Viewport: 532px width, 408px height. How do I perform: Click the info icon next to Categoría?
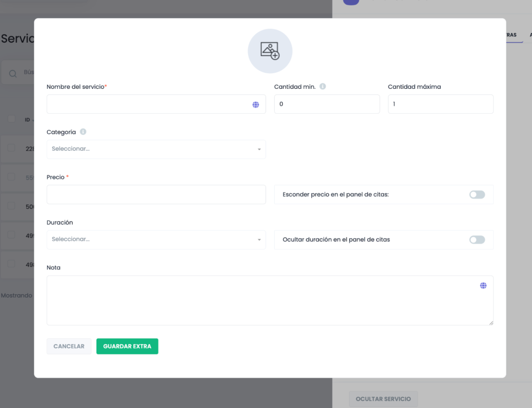[83, 132]
